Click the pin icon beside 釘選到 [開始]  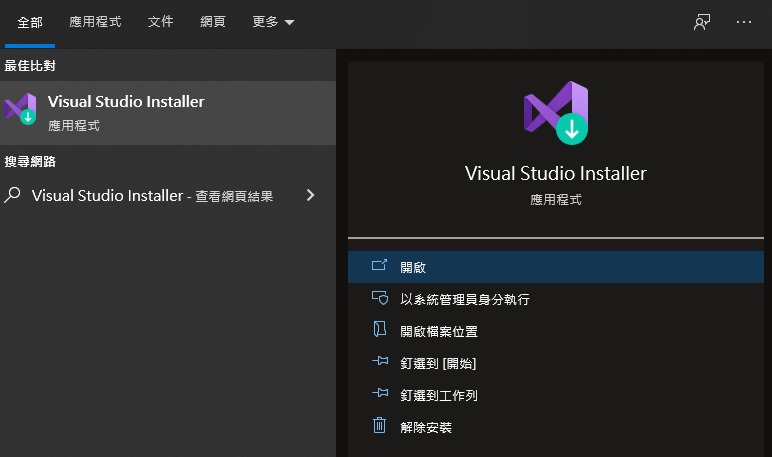(x=380, y=361)
